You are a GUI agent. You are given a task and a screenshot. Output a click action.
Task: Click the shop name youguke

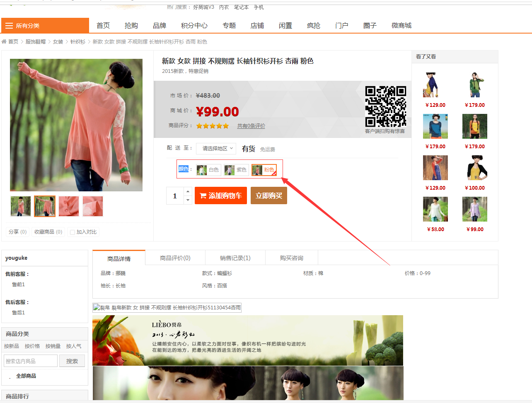pos(16,258)
